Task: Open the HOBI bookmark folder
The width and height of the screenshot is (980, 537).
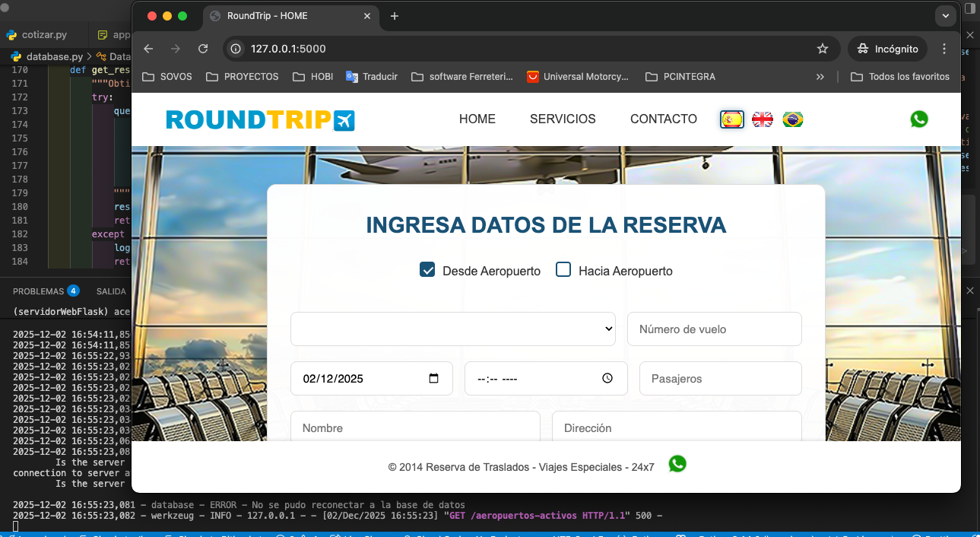Action: [x=312, y=77]
